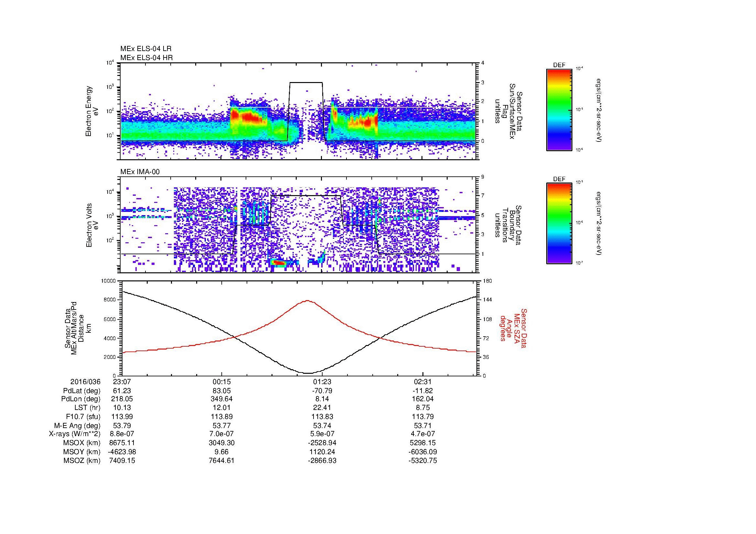Click the 2016/036 date label
The image size is (756, 534).
click(85, 382)
